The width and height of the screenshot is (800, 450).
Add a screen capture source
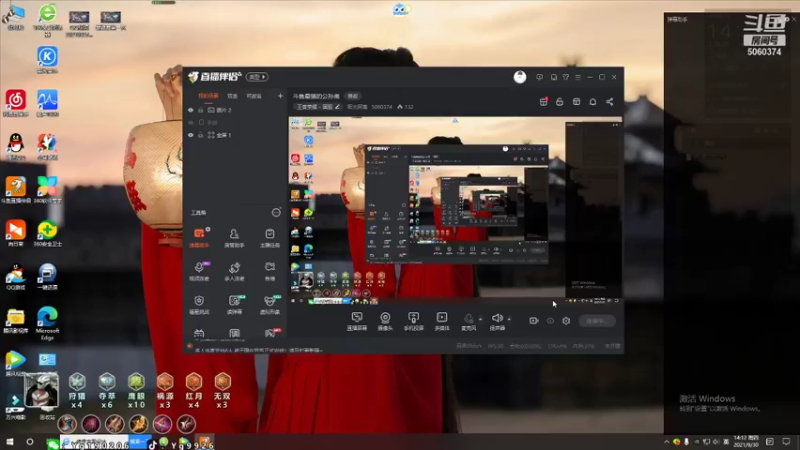357,321
